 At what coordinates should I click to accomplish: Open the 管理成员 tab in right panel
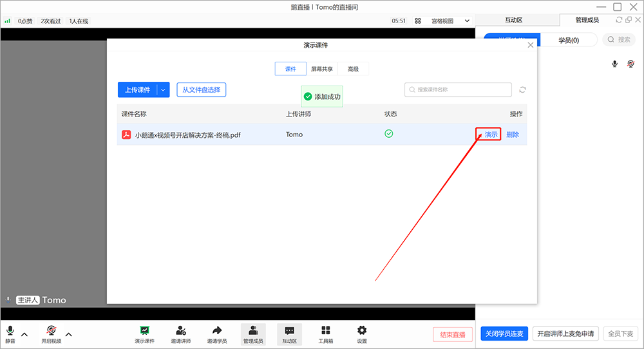tap(587, 20)
